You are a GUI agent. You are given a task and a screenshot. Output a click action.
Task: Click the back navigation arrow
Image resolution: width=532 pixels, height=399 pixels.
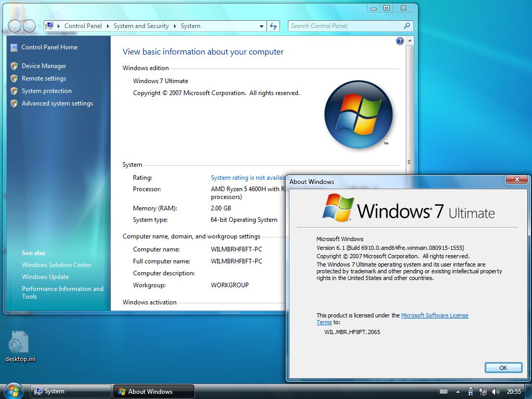point(15,26)
